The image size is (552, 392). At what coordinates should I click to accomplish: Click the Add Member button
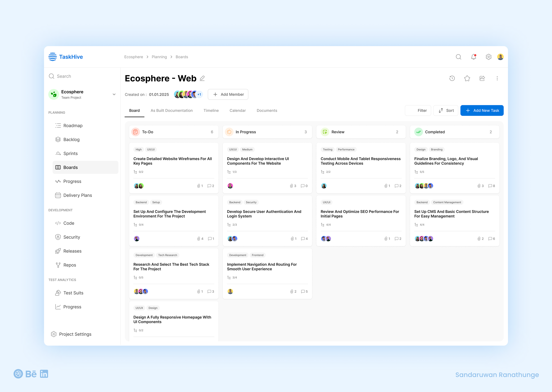pos(228,94)
